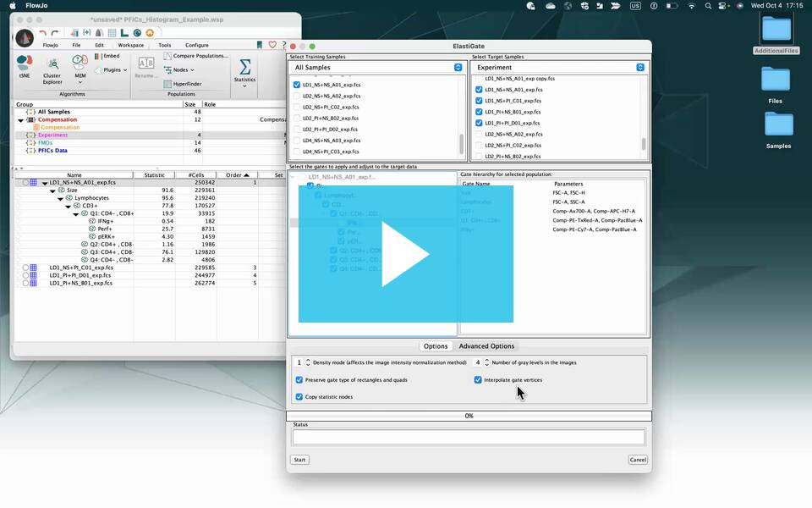Collapse the Lymphocytes gate node
The image size is (812, 508).
coord(60,198)
